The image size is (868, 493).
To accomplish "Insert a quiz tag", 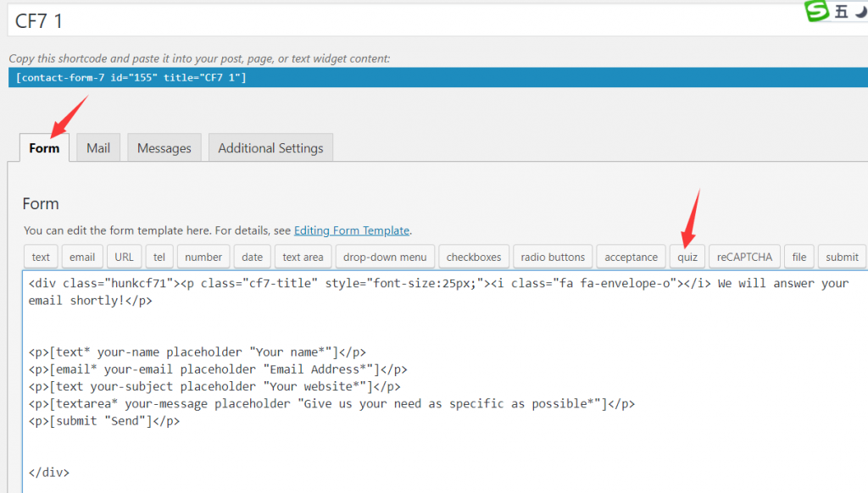I will coord(687,257).
